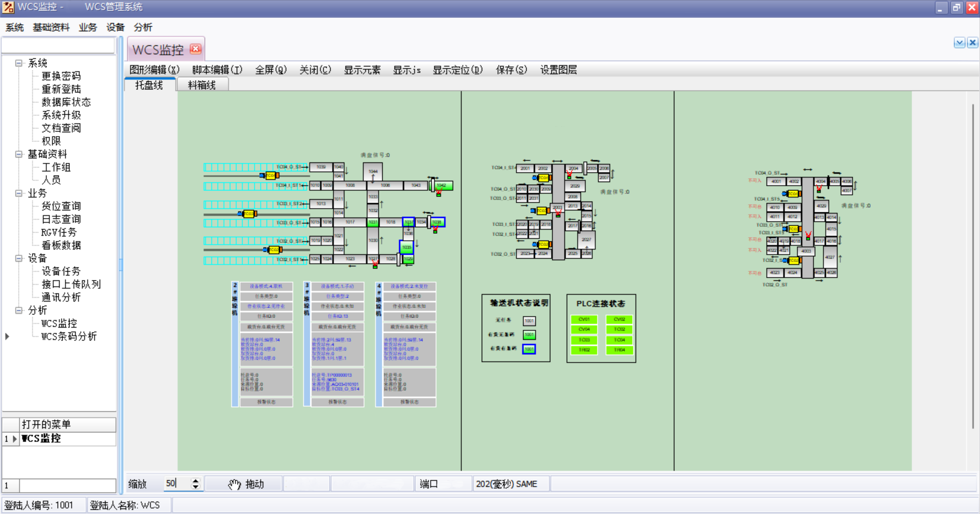Click the TC03 PLC connection status indicator
Screen dimensions: 980x514
[x=584, y=340]
